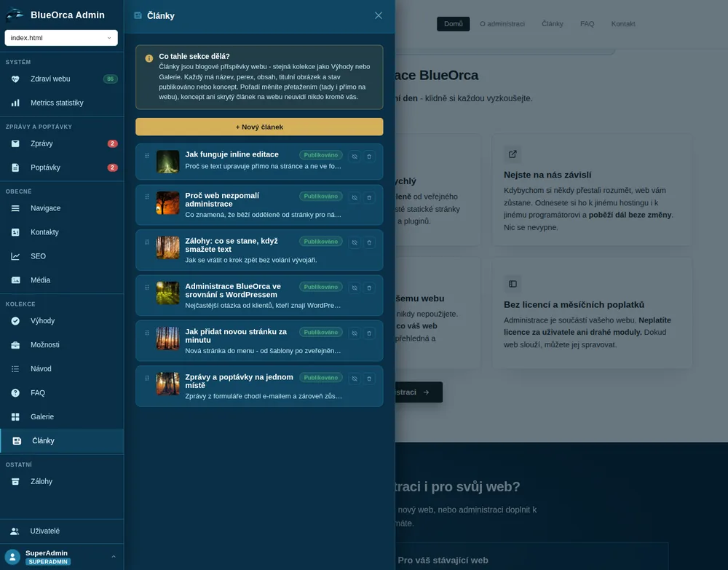Hide the 'srovnání s WordPressem' article
The width and height of the screenshot is (728, 570).
(x=355, y=288)
